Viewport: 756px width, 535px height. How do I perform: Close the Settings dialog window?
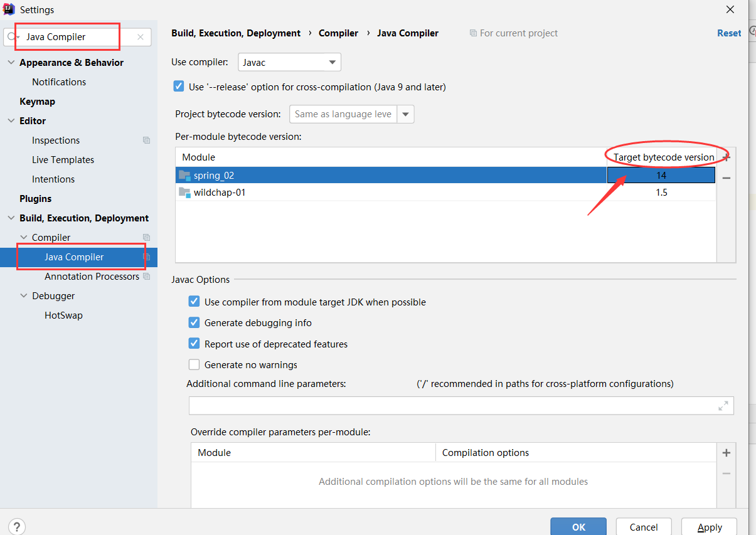click(x=730, y=9)
